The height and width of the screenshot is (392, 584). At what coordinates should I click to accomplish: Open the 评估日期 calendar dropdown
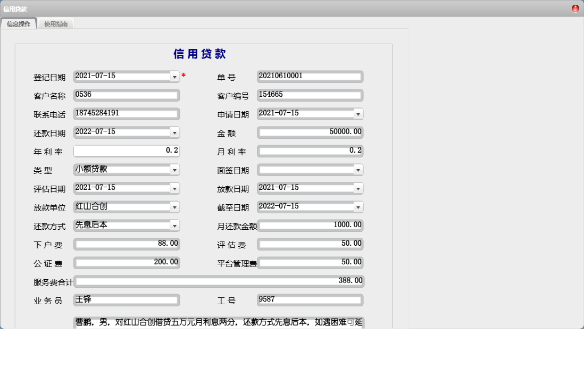tap(174, 188)
